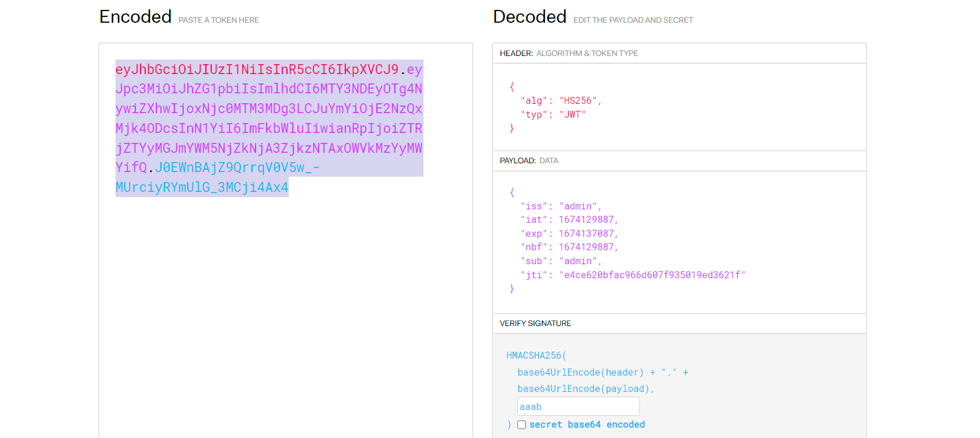Click the Encoded heading
This screenshot has width=980, height=438.
[135, 17]
